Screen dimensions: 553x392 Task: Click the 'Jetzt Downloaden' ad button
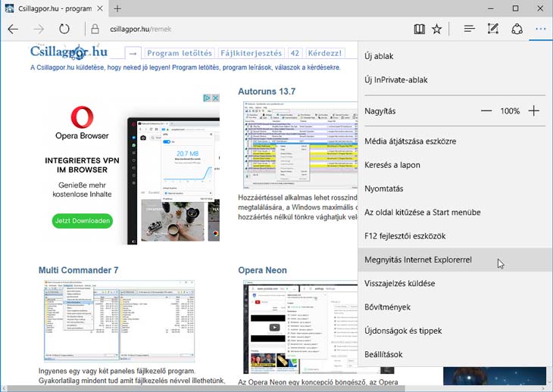(x=83, y=221)
